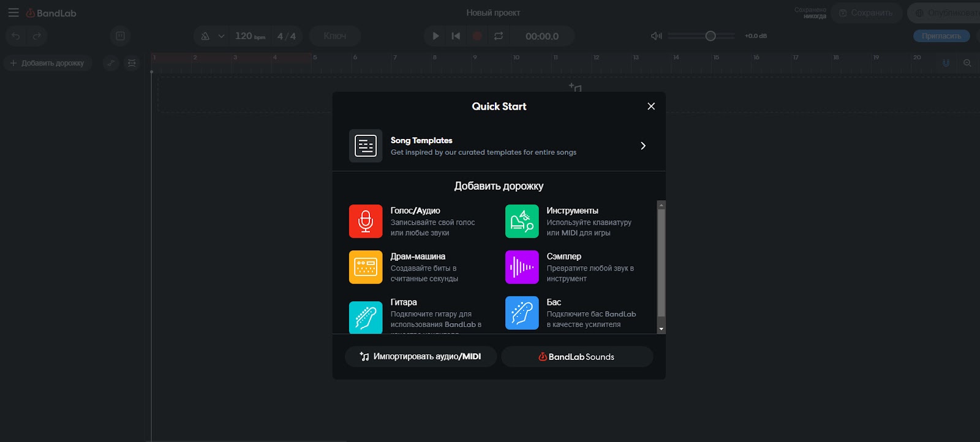The height and width of the screenshot is (442, 980).
Task: Toggle the magnetic snap icon
Action: (946, 63)
